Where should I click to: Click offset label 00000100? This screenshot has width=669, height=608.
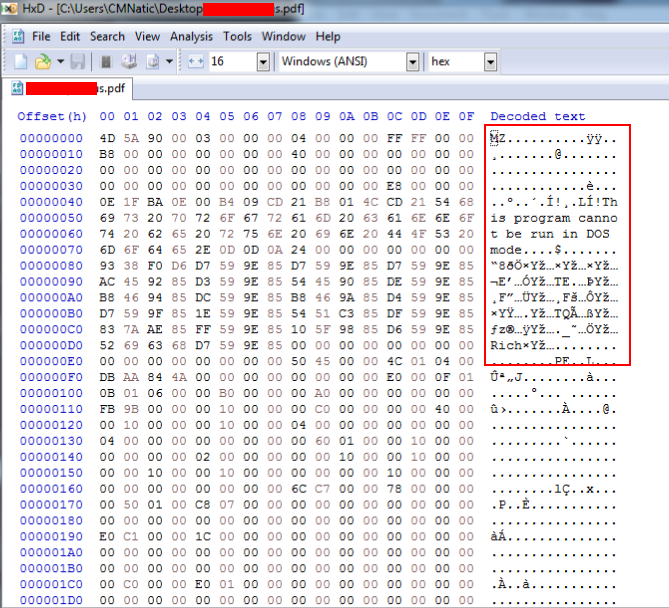click(x=51, y=393)
